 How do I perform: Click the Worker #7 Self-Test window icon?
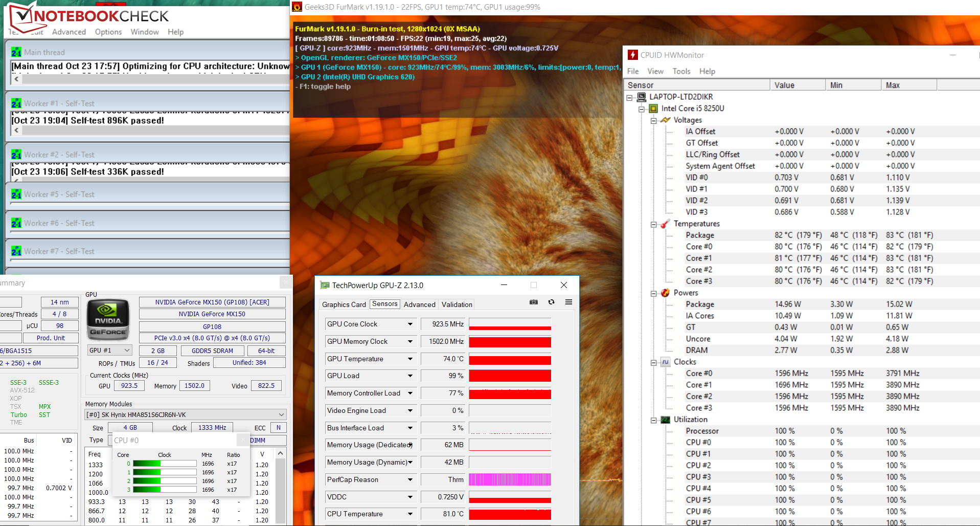coord(16,251)
